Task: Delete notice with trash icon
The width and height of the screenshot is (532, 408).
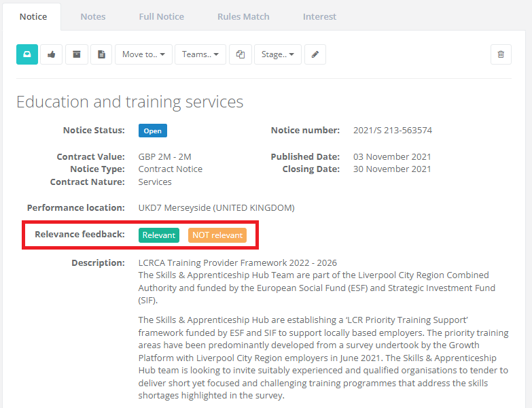Action: 501,54
